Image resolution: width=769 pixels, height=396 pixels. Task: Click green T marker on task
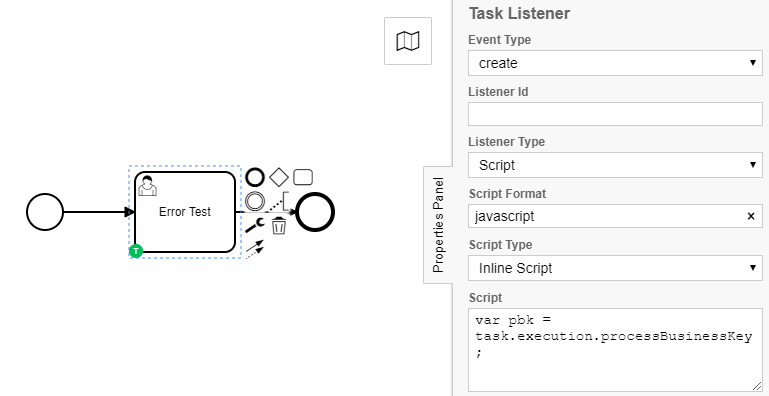(136, 251)
